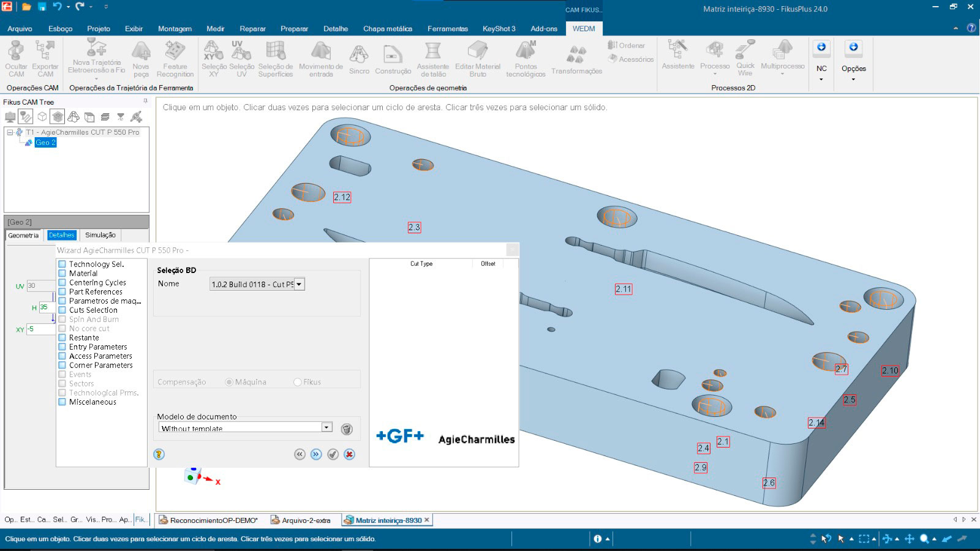Cancel the wizard with red X button
The width and height of the screenshot is (980, 551).
pyautogui.click(x=349, y=454)
